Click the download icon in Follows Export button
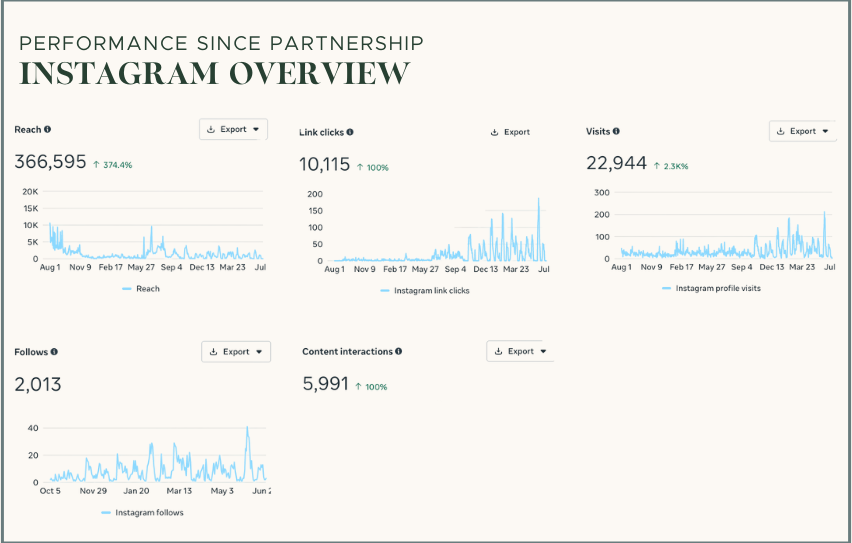Viewport: 852px width, 543px height. pyautogui.click(x=214, y=352)
